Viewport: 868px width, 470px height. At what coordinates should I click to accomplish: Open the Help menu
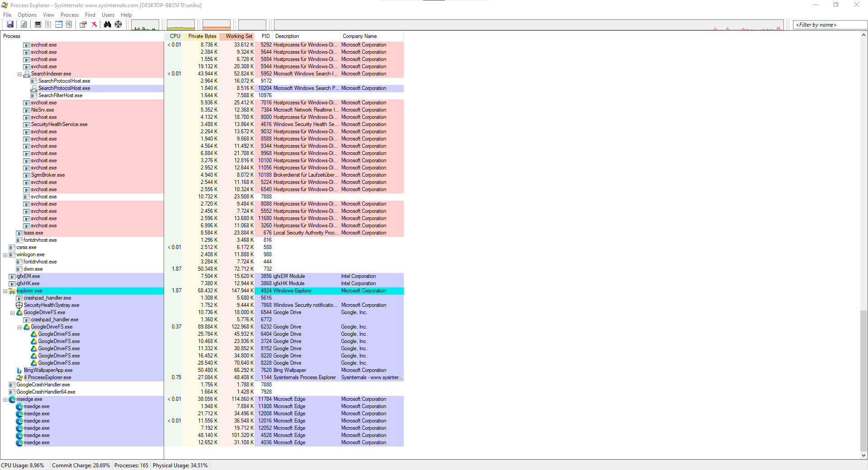pos(126,15)
